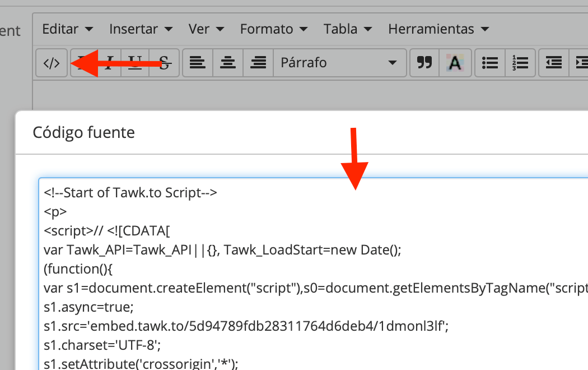Click the '<p>' tag line
The image size is (588, 370).
(x=55, y=212)
